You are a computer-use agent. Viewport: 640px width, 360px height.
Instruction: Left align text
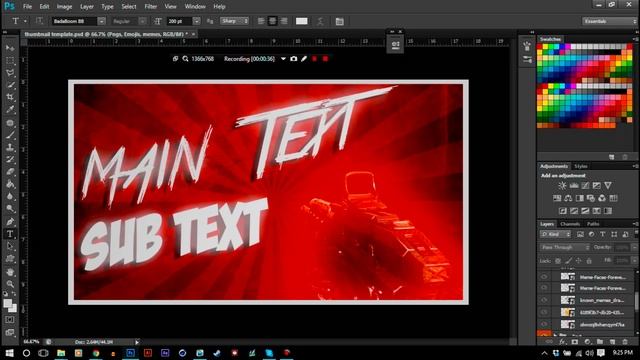click(x=261, y=21)
